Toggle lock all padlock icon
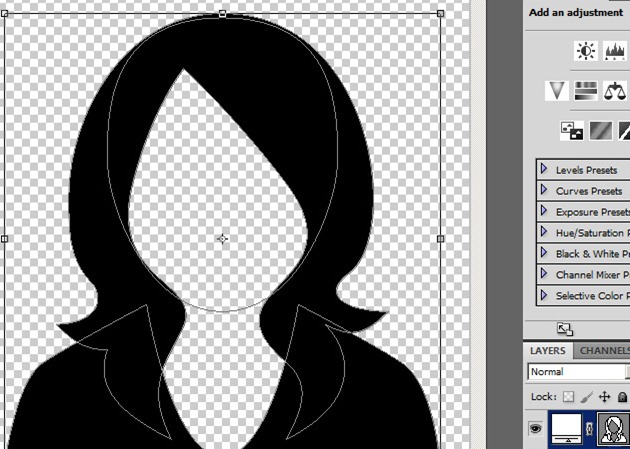Screen dimensions: 630x449 (x=622, y=397)
